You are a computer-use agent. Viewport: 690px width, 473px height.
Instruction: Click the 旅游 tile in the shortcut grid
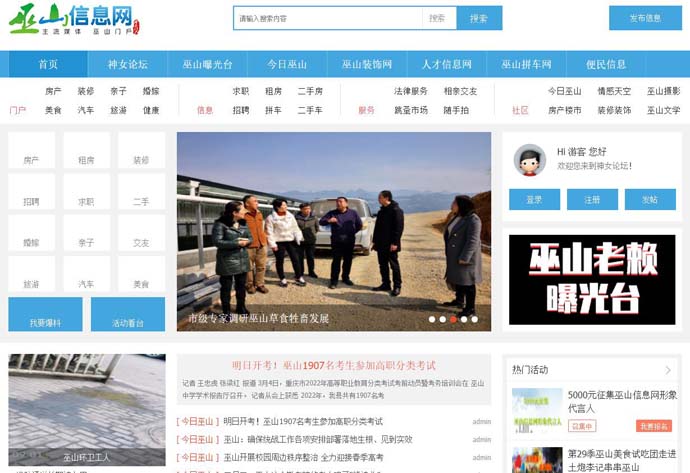[32, 274]
